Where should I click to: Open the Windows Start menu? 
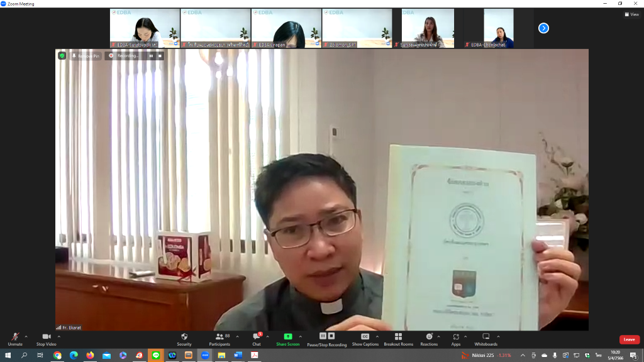pyautogui.click(x=8, y=355)
